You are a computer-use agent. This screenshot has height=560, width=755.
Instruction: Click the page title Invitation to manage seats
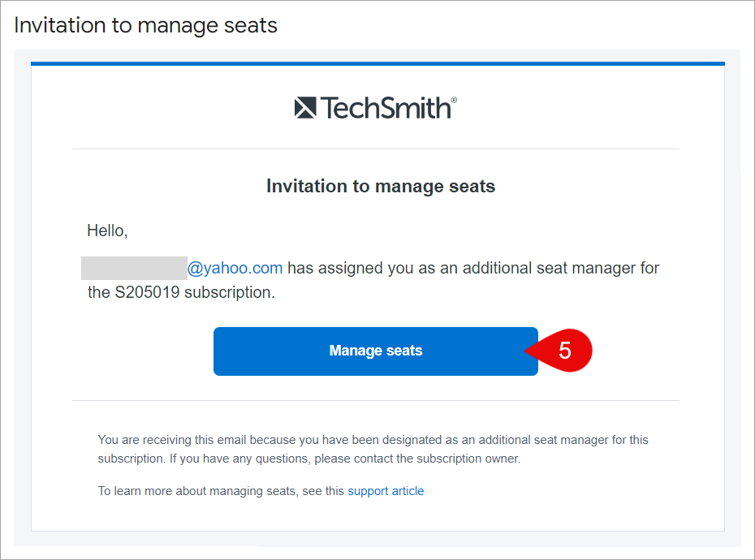[145, 24]
